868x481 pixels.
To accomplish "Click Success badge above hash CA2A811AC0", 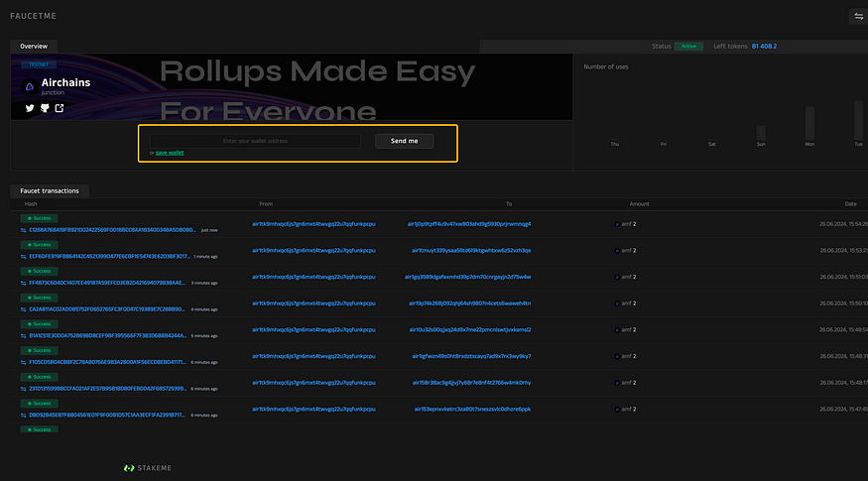I will (x=40, y=298).
